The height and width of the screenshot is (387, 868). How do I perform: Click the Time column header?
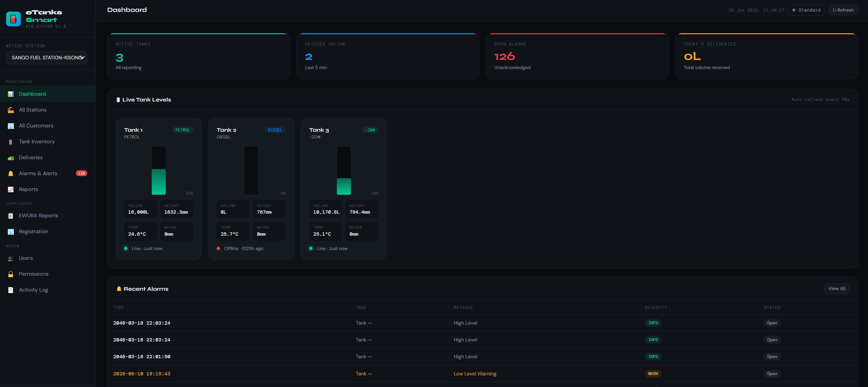coord(119,308)
